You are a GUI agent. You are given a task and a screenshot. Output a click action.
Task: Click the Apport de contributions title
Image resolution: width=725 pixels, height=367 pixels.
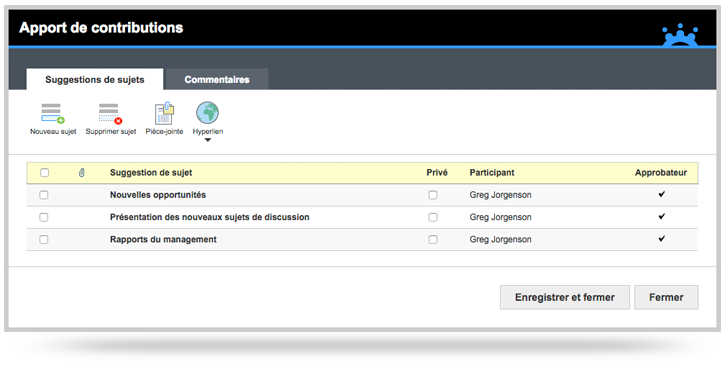point(101,28)
